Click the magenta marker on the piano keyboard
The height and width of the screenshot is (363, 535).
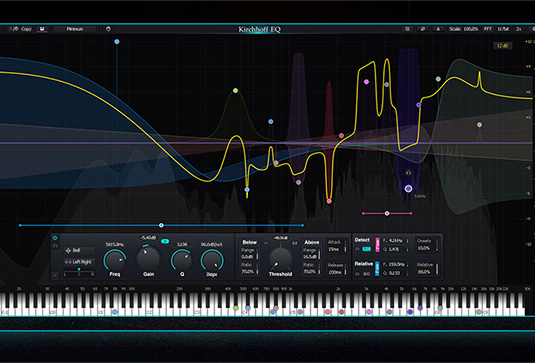click(369, 312)
